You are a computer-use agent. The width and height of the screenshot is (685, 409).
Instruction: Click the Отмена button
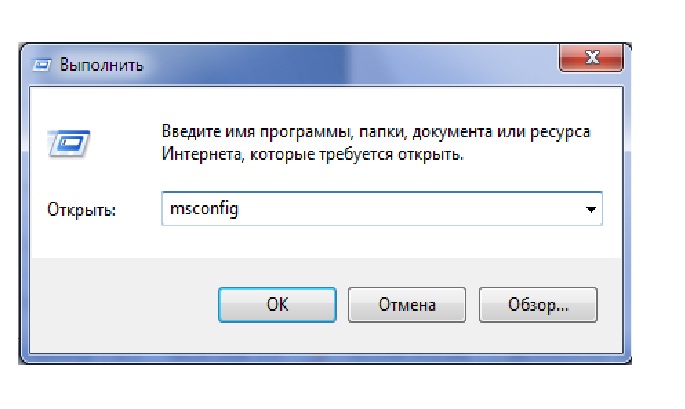tap(407, 305)
